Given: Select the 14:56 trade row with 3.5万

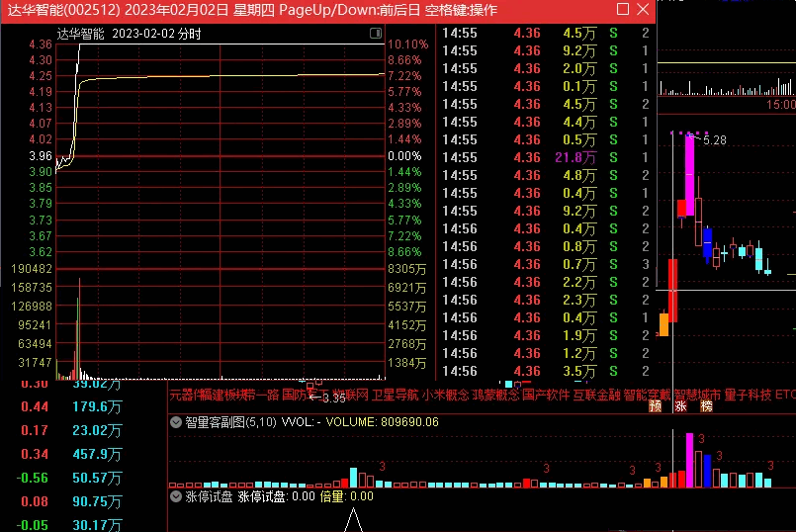Looking at the screenshot, I should (x=546, y=371).
